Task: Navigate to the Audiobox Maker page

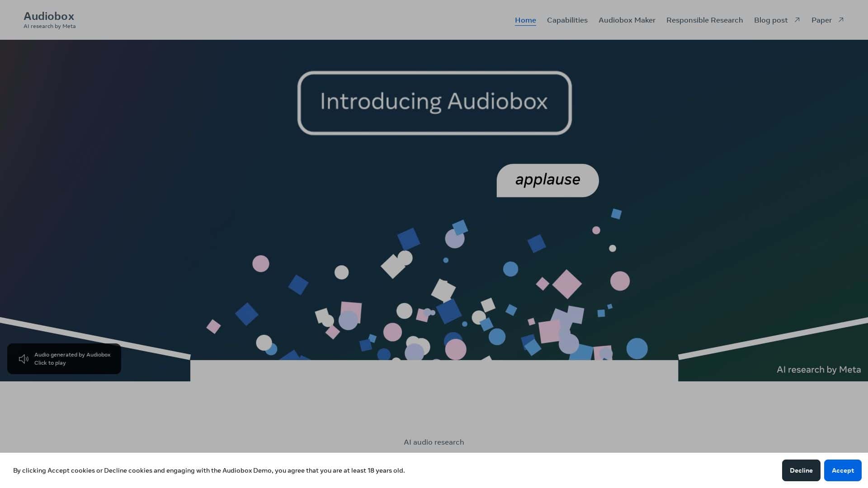Action: coord(627,20)
